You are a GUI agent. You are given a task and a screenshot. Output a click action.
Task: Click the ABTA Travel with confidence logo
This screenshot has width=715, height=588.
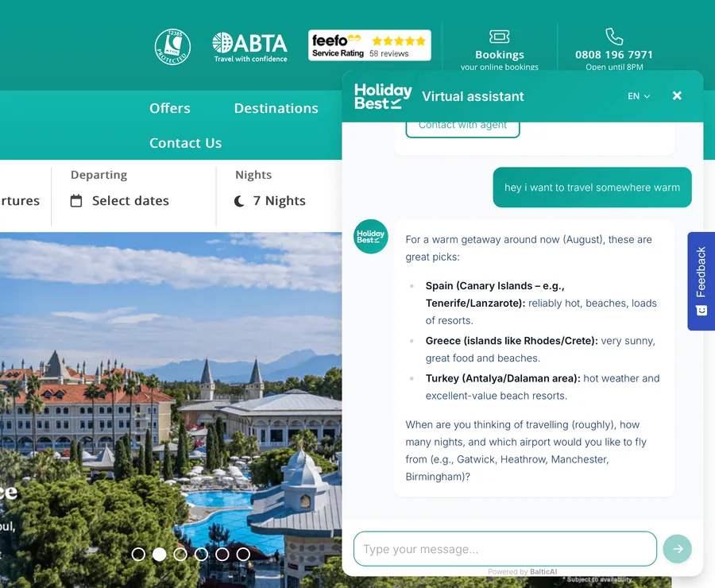[250, 47]
